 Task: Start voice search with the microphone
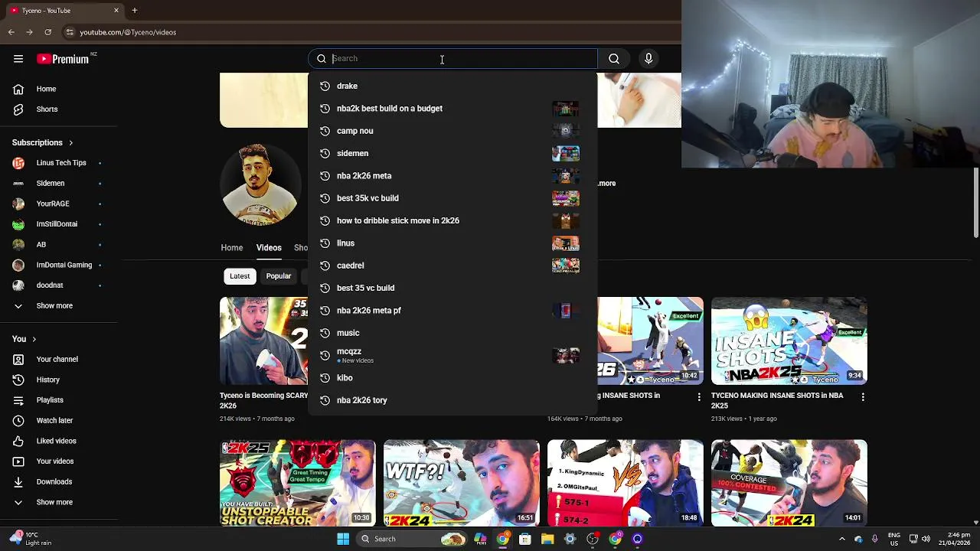(x=648, y=59)
